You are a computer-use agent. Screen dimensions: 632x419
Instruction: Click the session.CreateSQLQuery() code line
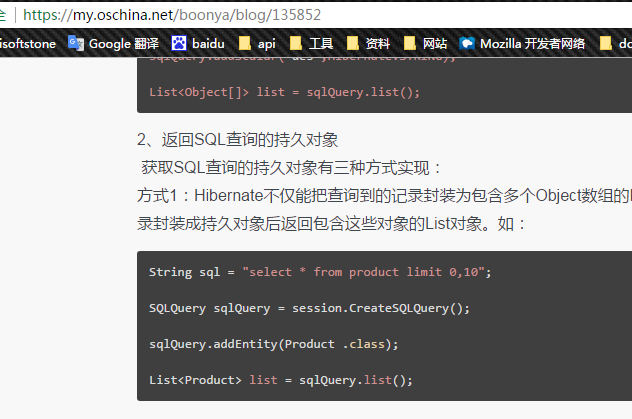[309, 308]
